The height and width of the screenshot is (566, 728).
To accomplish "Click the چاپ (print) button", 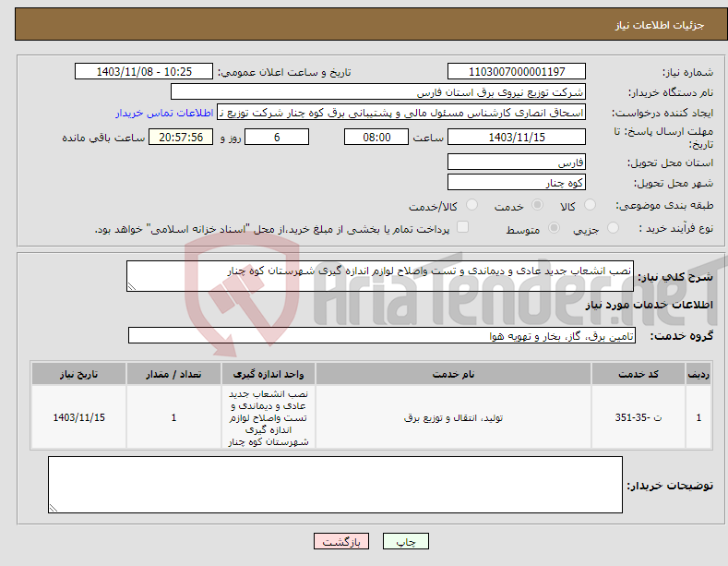I will (405, 541).
